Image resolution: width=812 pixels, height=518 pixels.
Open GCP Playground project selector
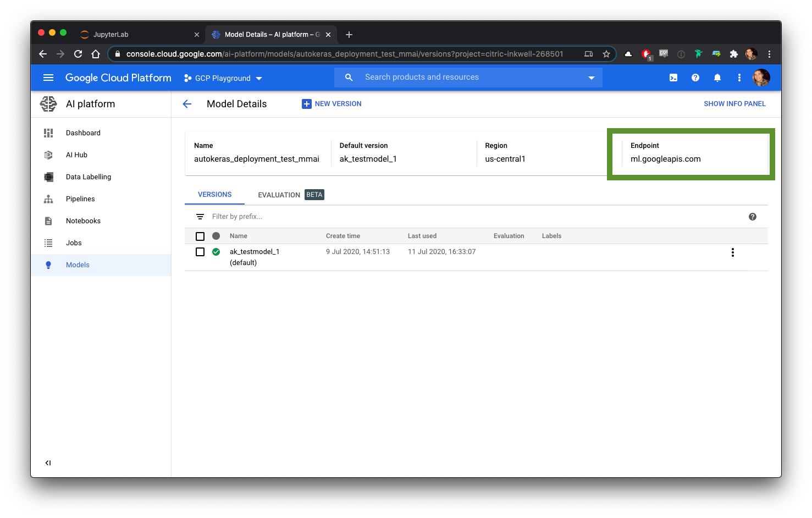(223, 78)
